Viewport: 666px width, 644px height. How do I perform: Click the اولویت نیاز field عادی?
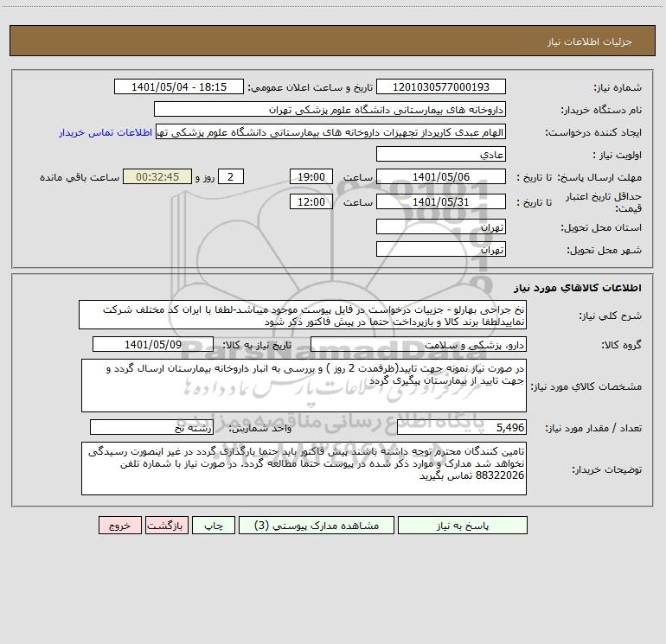click(x=441, y=155)
